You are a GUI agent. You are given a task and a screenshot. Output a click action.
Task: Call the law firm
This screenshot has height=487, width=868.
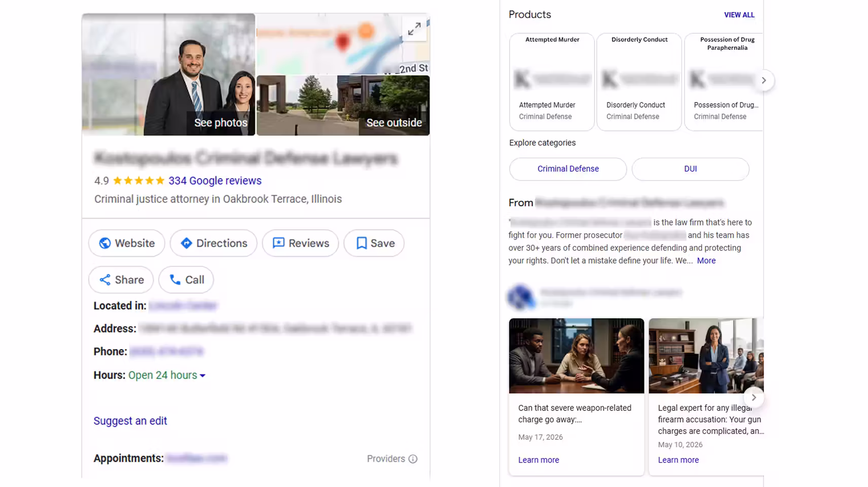point(186,280)
